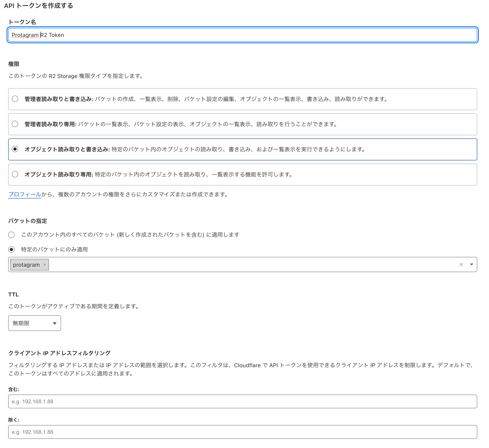
Task: Open the プロフィール link
Action: 25,194
